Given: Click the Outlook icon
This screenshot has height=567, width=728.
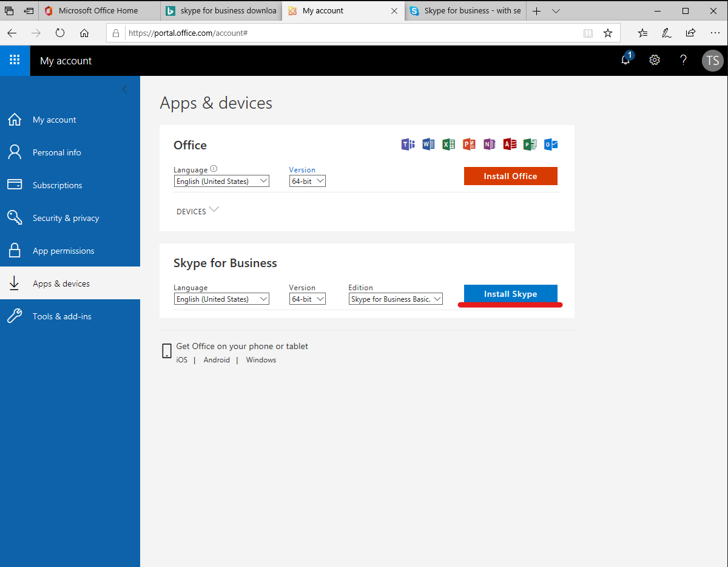Looking at the screenshot, I should pyautogui.click(x=550, y=144).
